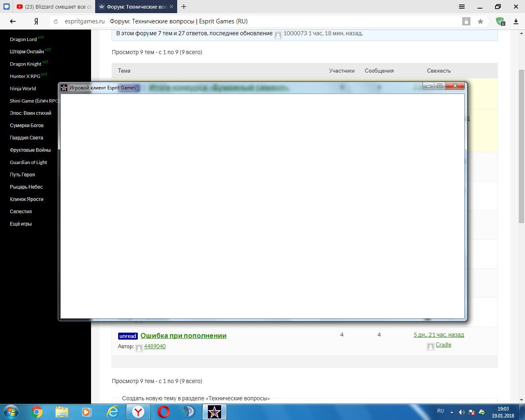Show hidden system tray icons

click(x=452, y=412)
